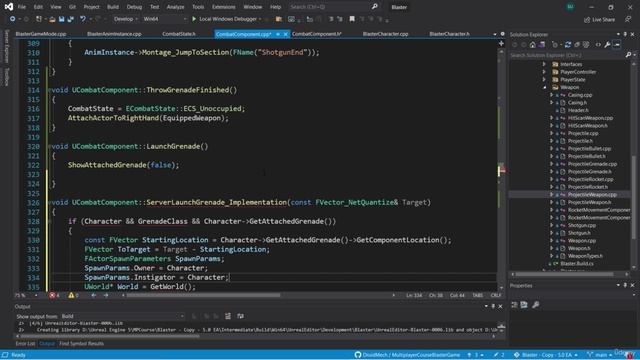Select ProjectileWeapon.cpp in Solution Explorer
This screenshot has height=360, width=640.
point(592,195)
